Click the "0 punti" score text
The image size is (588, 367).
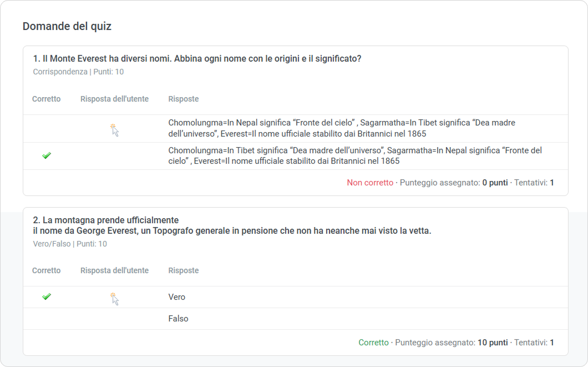click(495, 183)
